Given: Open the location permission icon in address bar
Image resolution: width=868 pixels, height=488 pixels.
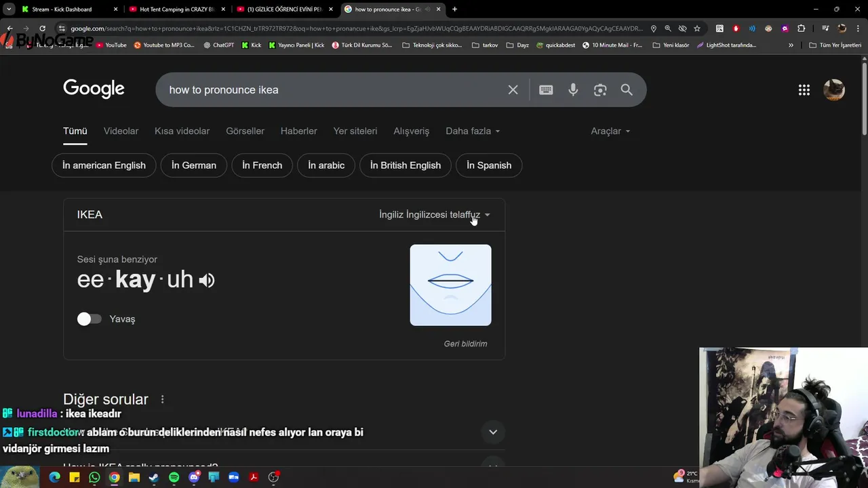Looking at the screenshot, I should [x=653, y=28].
